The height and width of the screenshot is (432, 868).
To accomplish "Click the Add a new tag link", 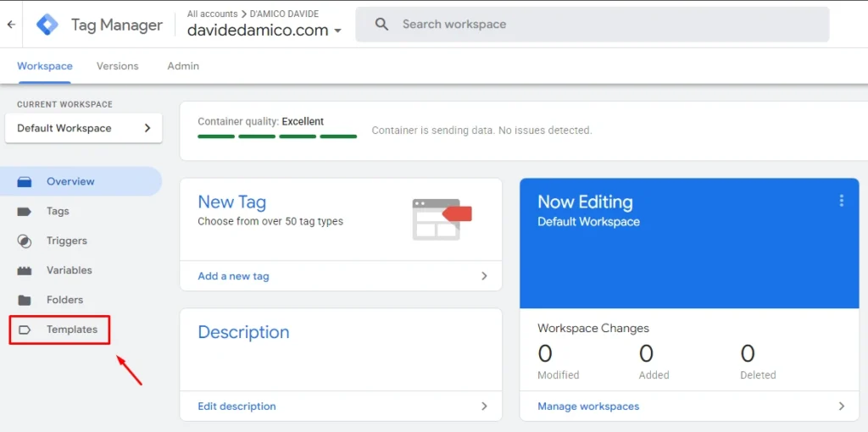I will (233, 276).
